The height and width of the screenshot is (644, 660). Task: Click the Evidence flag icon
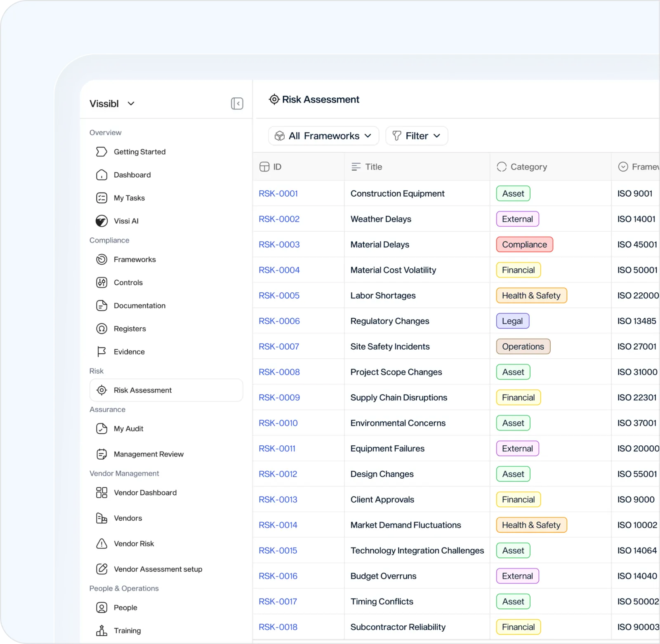(x=101, y=352)
